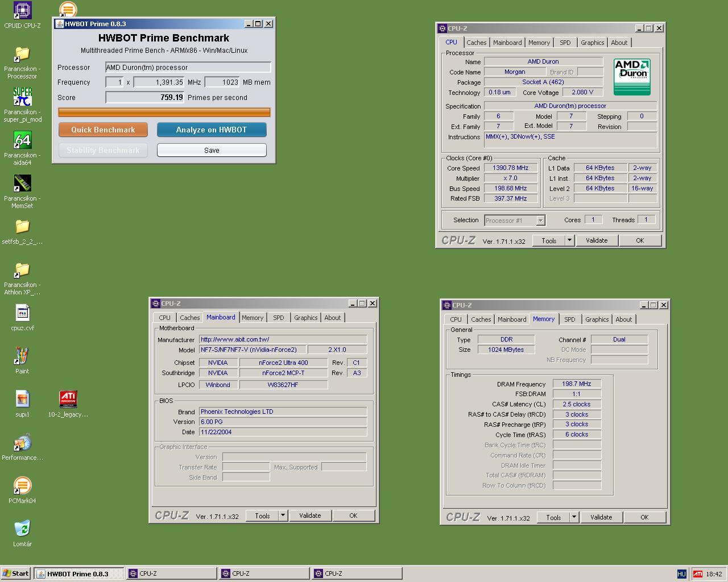The height and width of the screenshot is (582, 728).
Task: Open the Athlon XP shortcut folder
Action: coord(22,269)
